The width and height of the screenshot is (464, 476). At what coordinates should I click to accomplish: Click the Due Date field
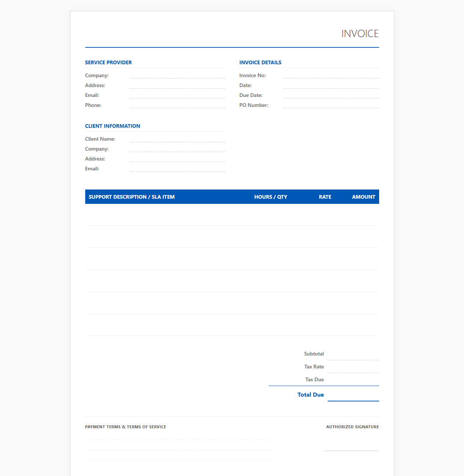pyautogui.click(x=331, y=95)
